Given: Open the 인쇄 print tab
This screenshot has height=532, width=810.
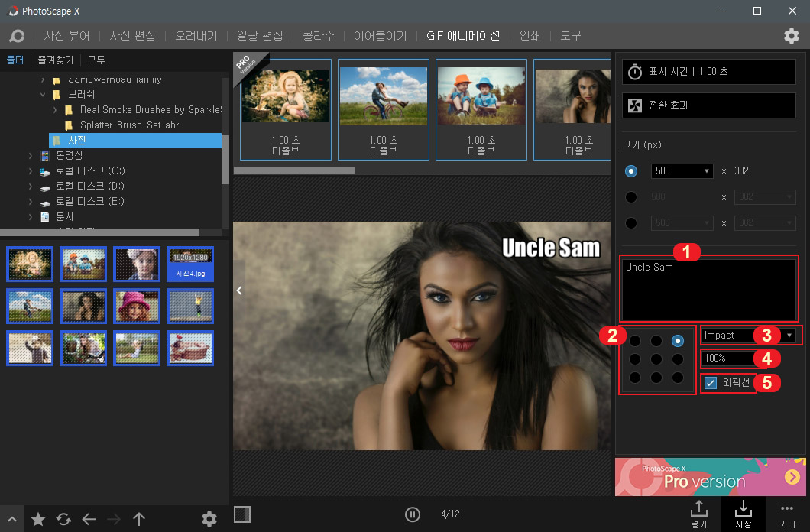Looking at the screenshot, I should click(530, 36).
